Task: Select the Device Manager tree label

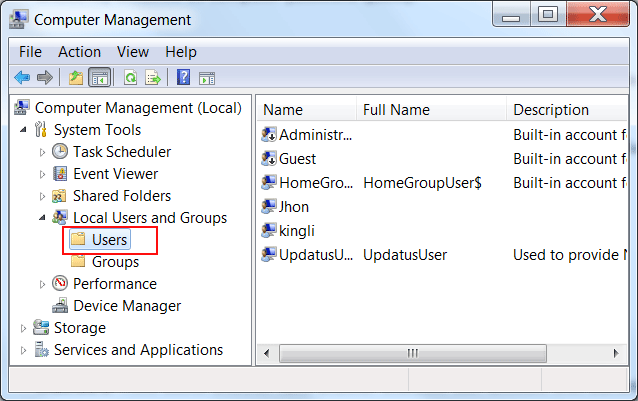Action: click(x=127, y=306)
